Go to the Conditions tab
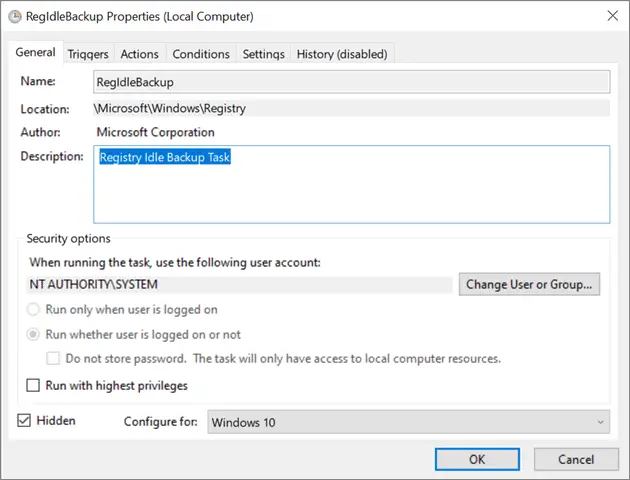 (x=201, y=54)
